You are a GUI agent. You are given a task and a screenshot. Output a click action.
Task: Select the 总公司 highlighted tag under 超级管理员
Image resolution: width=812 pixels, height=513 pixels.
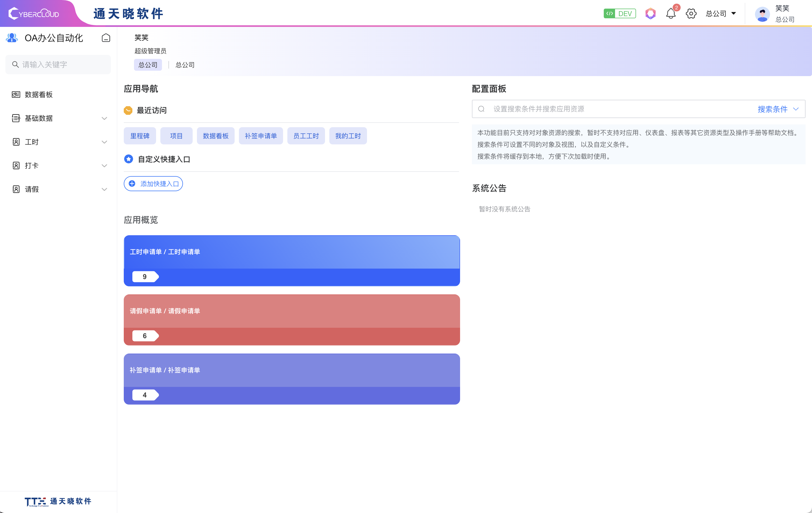pos(148,65)
